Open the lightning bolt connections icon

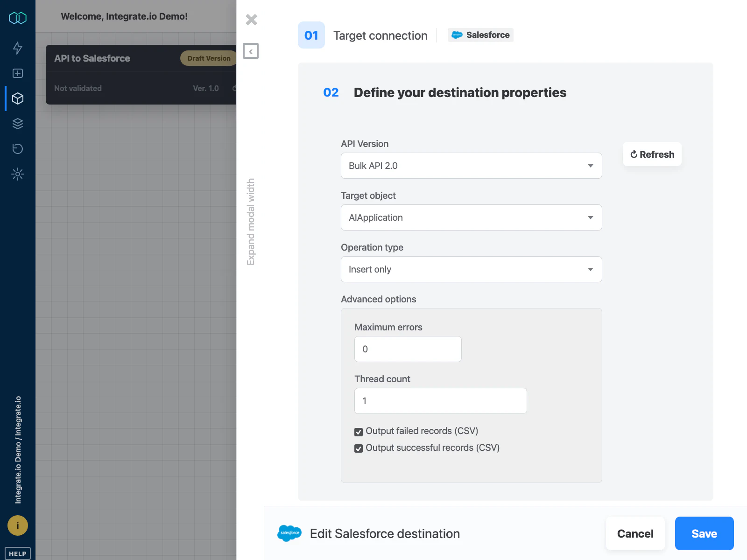click(18, 48)
